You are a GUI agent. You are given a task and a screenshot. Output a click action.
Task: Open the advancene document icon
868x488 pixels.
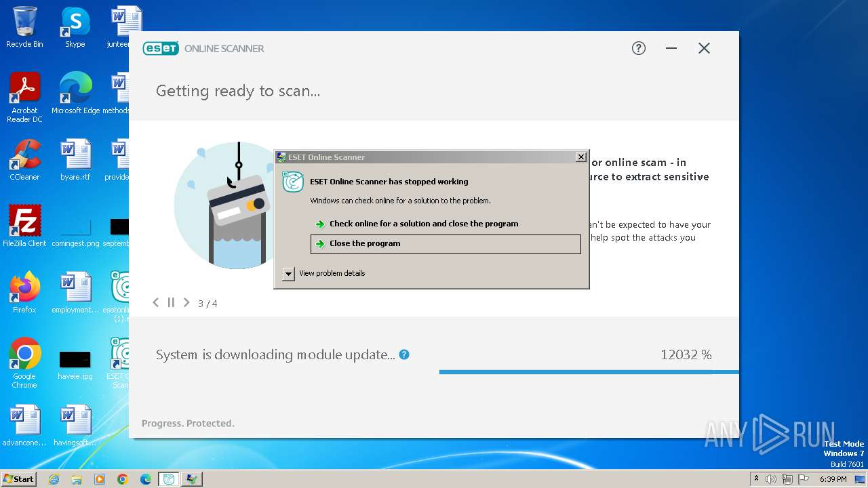[x=24, y=426]
